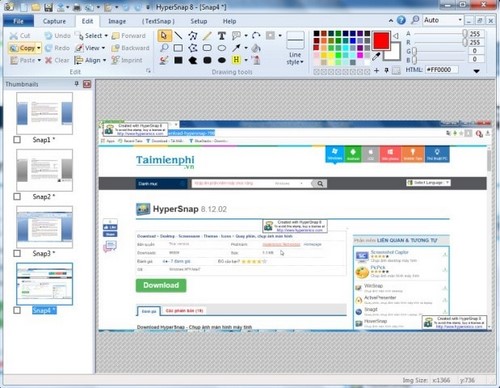500x388 pixels.
Task: Close the Thumbnails panel
Action: click(x=87, y=84)
